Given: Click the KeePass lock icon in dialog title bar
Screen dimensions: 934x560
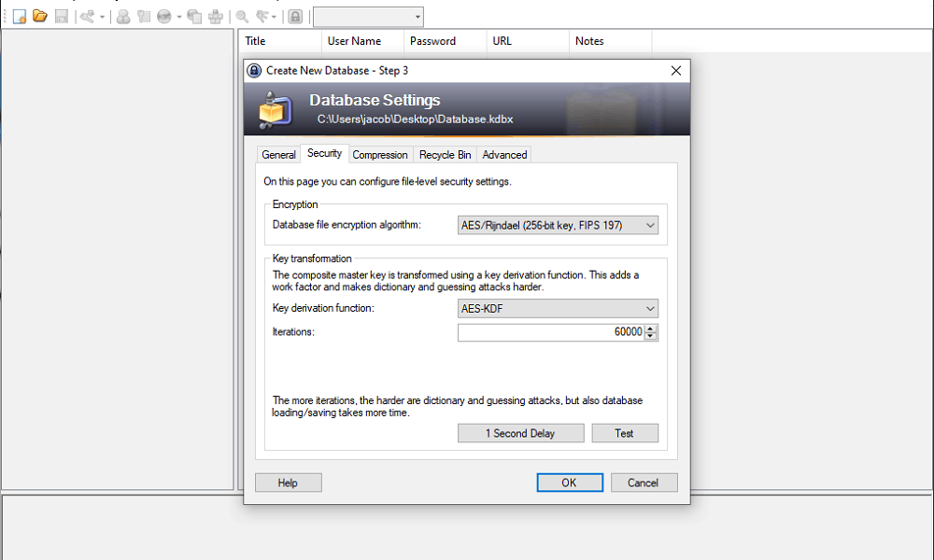Looking at the screenshot, I should (254, 71).
